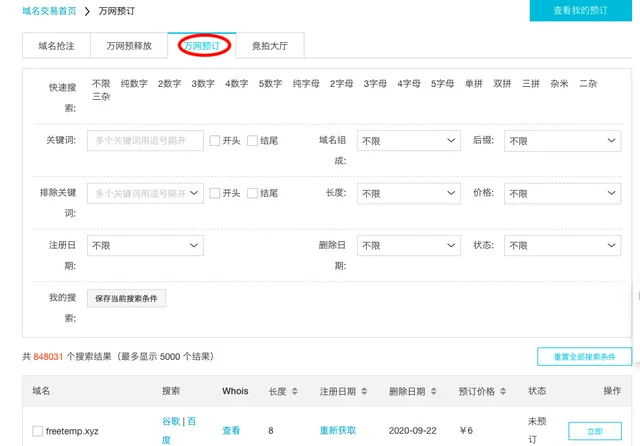Image resolution: width=640 pixels, height=446 pixels.
Task: Filter by 双拼 quick search
Action: pos(502,84)
